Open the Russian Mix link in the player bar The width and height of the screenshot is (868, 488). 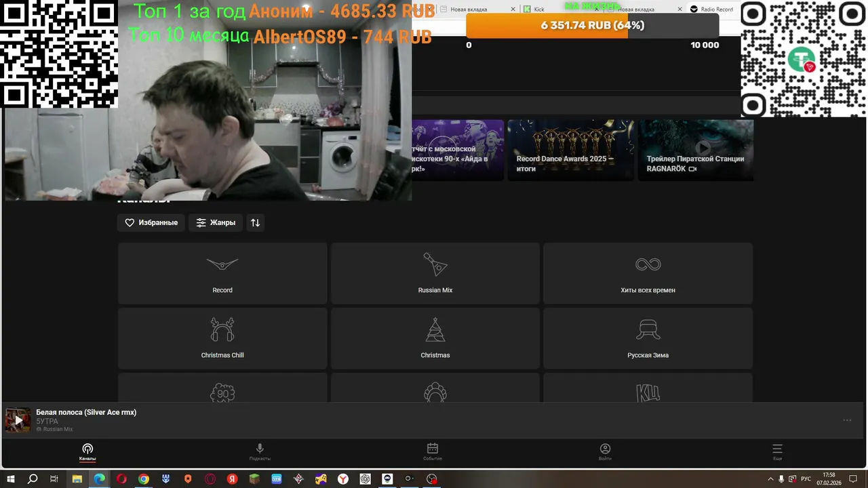[54, 429]
